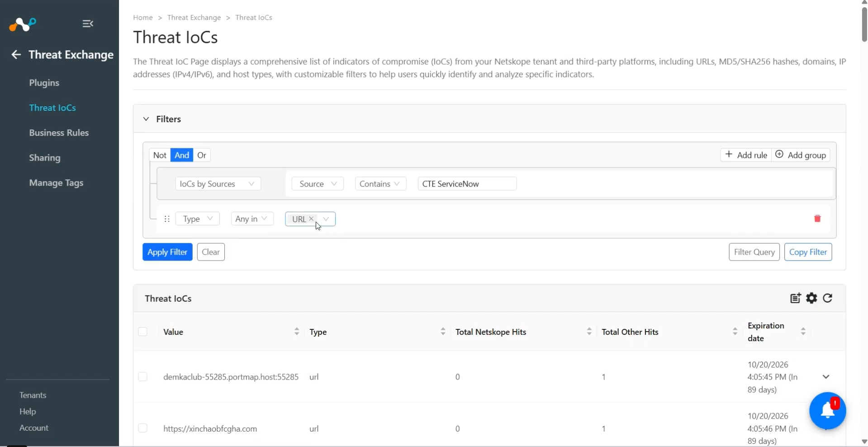868x447 pixels.
Task: Sort by Expiration date column
Action: (803, 332)
